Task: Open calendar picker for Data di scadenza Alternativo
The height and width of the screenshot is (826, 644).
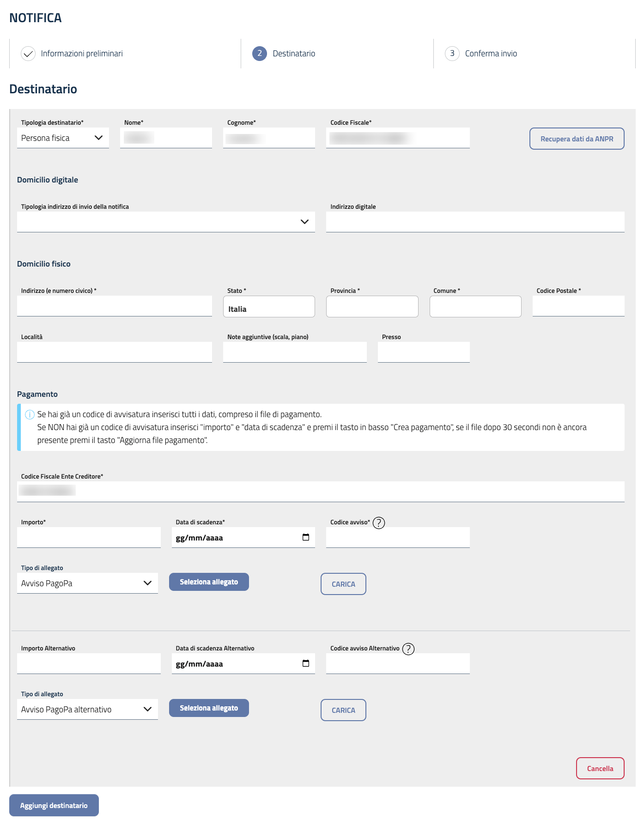Action: 305,663
